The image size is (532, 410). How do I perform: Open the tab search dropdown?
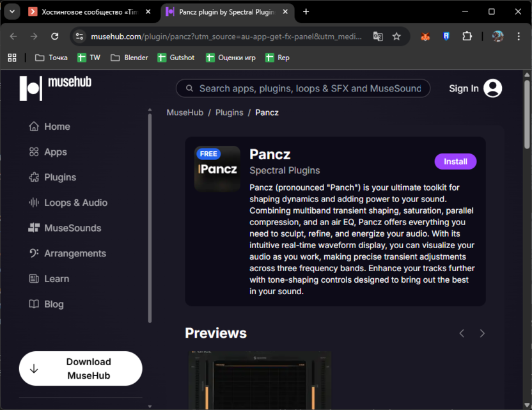click(12, 12)
